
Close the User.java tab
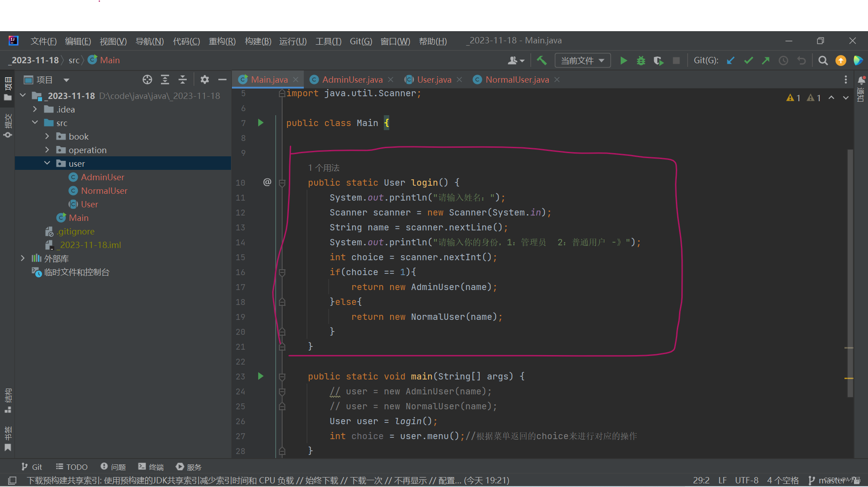459,80
